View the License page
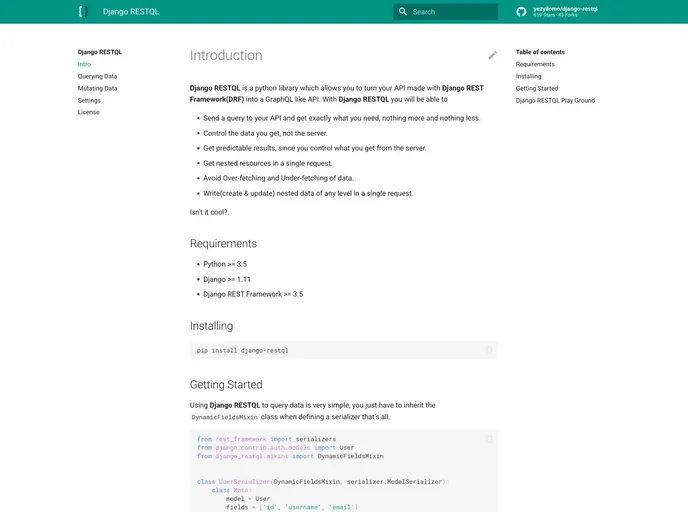The image size is (688, 512). point(89,112)
